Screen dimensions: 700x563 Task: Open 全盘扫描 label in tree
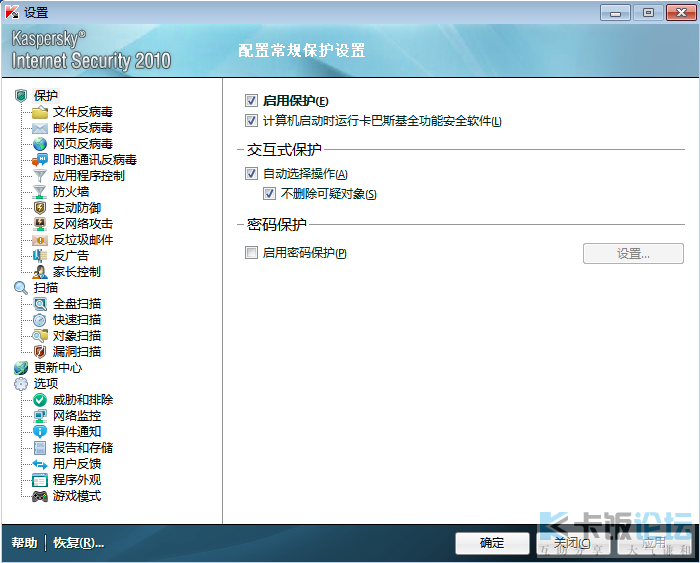[77, 304]
